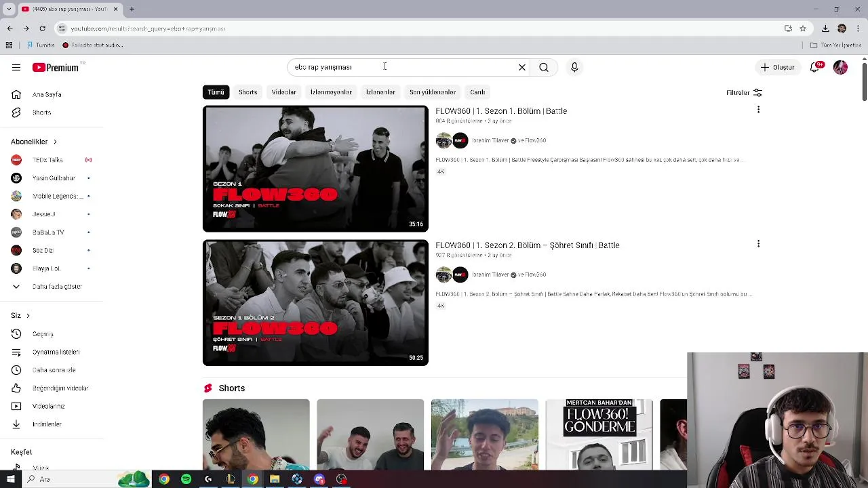Open the Chrome apps grid shortcut
Viewport: 868px width, 488px height.
coord(9,45)
